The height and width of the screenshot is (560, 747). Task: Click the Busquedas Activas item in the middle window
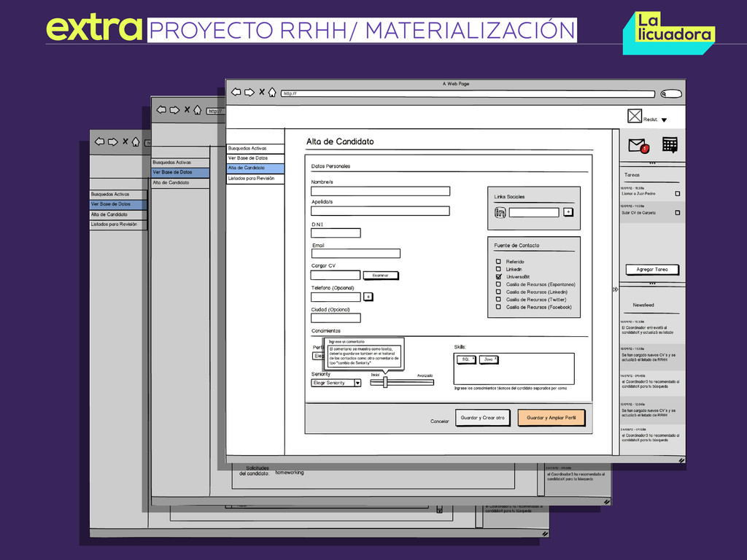181,163
